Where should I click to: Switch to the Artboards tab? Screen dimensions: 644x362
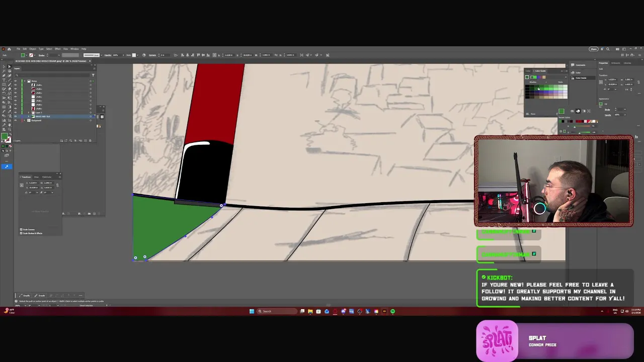click(x=615, y=63)
